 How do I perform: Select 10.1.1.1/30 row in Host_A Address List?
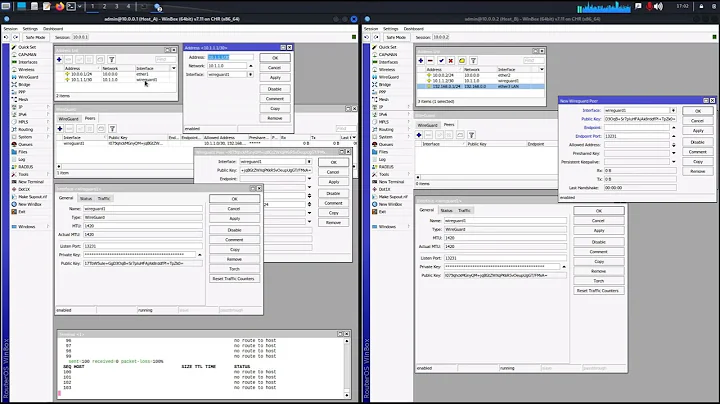115,79
